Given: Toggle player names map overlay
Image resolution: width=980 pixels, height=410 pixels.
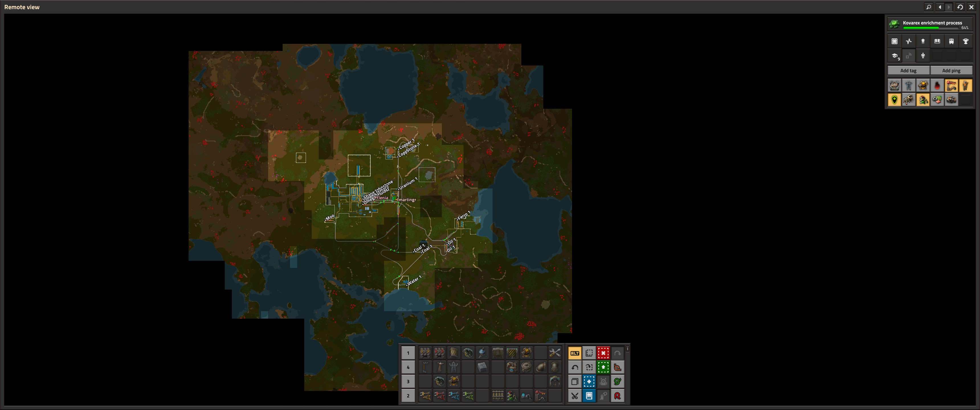Looking at the screenshot, I should [966, 86].
